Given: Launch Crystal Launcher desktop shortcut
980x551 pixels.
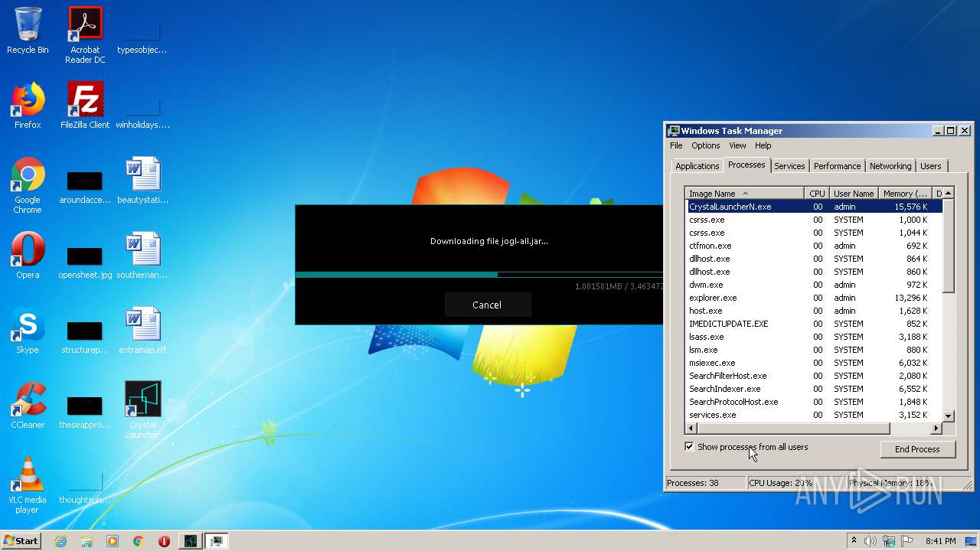Looking at the screenshot, I should (142, 410).
